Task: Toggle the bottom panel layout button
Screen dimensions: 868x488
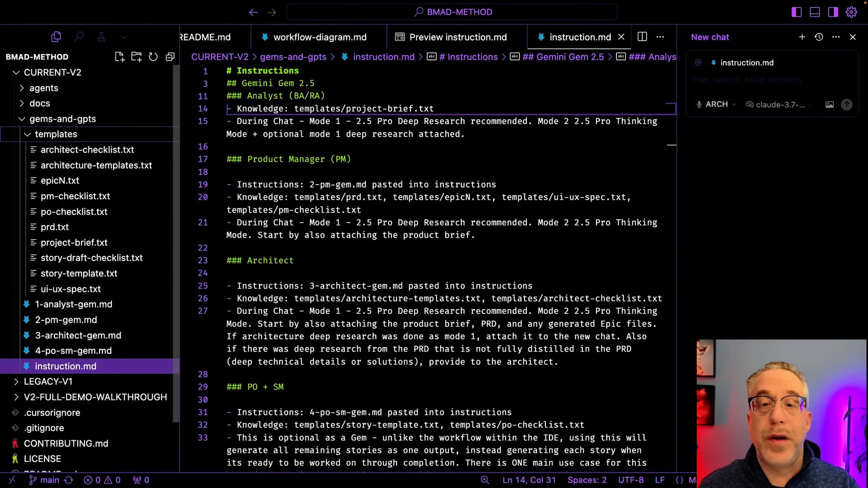Action: point(815,12)
